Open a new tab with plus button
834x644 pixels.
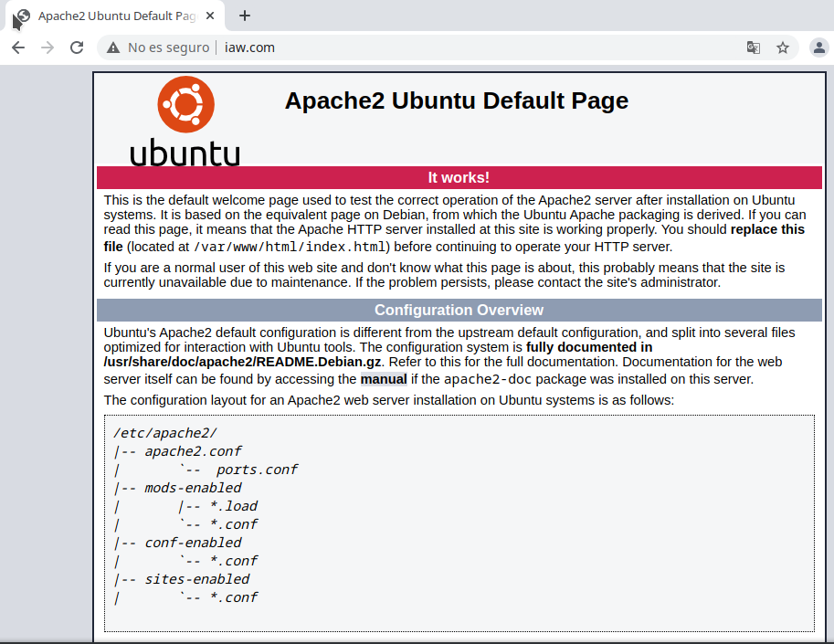(245, 16)
